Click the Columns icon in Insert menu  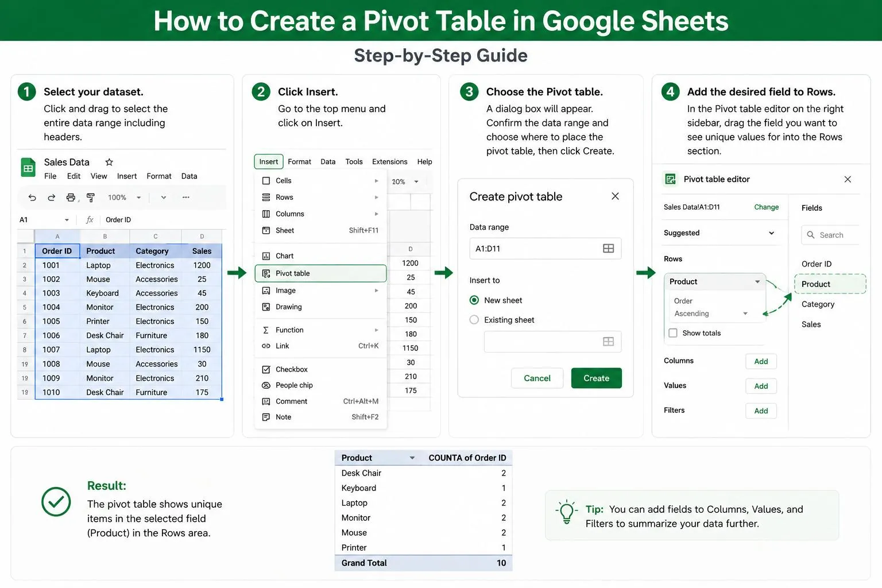266,214
